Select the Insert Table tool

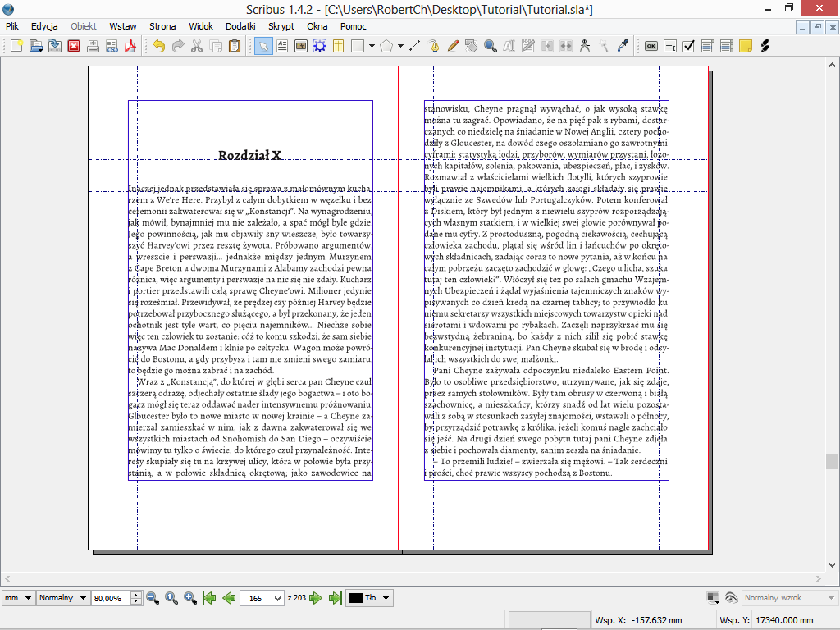pos(338,46)
